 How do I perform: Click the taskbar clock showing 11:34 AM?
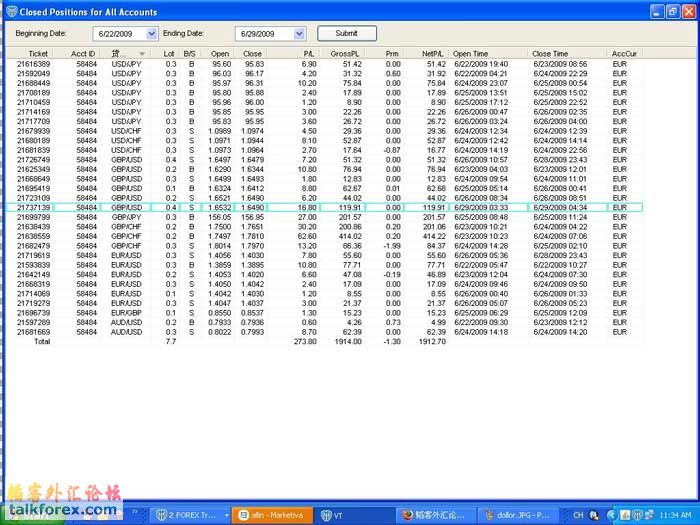point(674,514)
